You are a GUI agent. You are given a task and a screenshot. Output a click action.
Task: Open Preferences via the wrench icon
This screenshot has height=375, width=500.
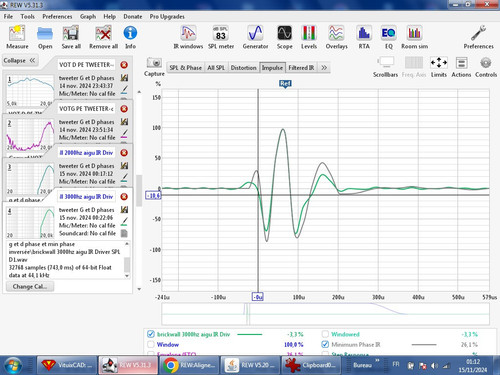[478, 37]
